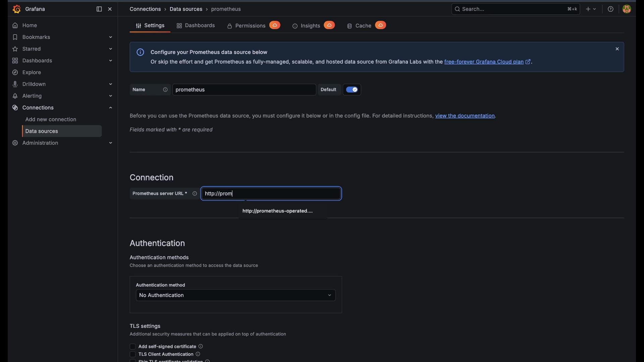The height and width of the screenshot is (362, 644).
Task: Expand the Dashboards section chevron
Action: [111, 61]
